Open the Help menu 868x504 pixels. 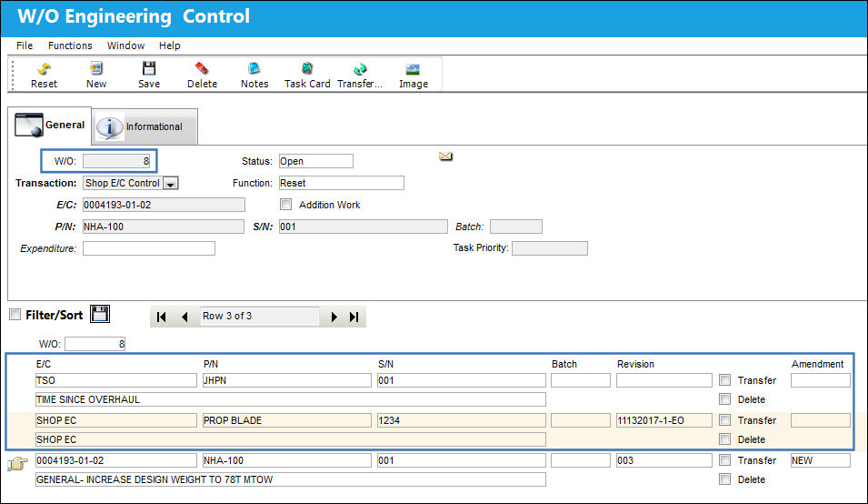[x=169, y=45]
